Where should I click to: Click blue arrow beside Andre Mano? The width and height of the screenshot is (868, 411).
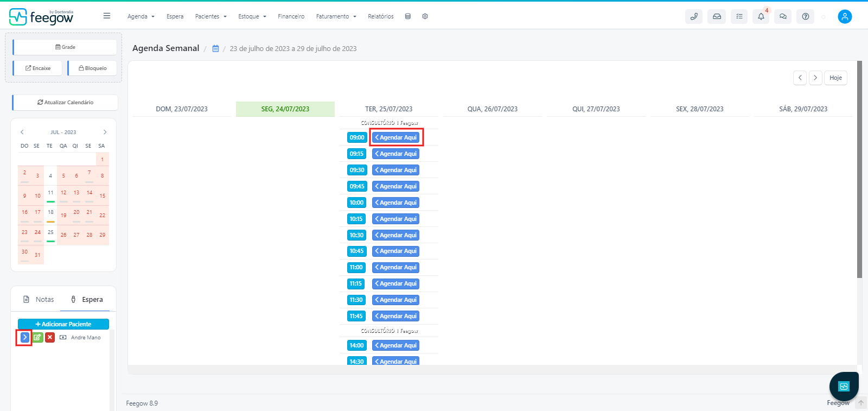(24, 337)
